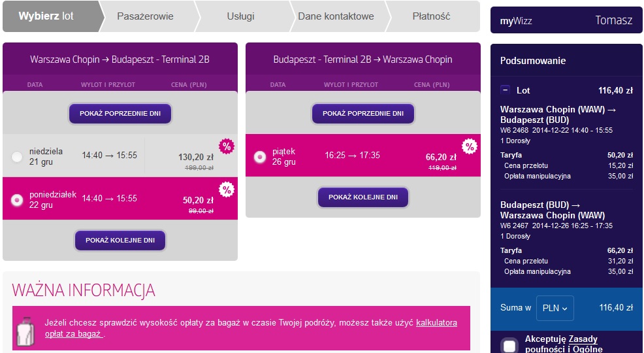This screenshot has height=353, width=644.
Task: Open the Płatność step
Action: [x=431, y=16]
